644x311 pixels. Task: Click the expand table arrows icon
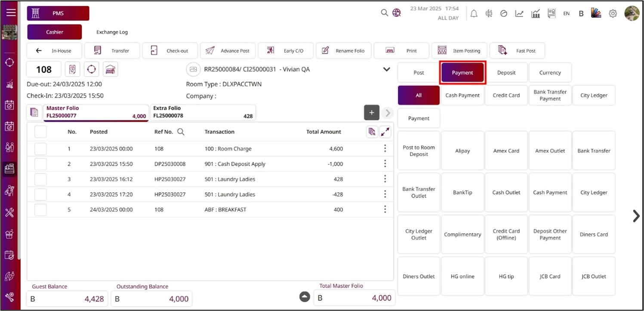tap(385, 132)
